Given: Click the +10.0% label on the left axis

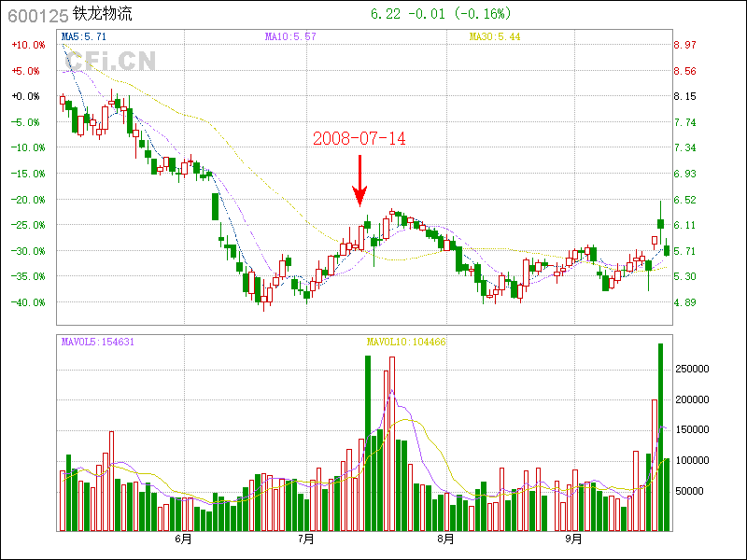Looking at the screenshot, I should (26, 45).
